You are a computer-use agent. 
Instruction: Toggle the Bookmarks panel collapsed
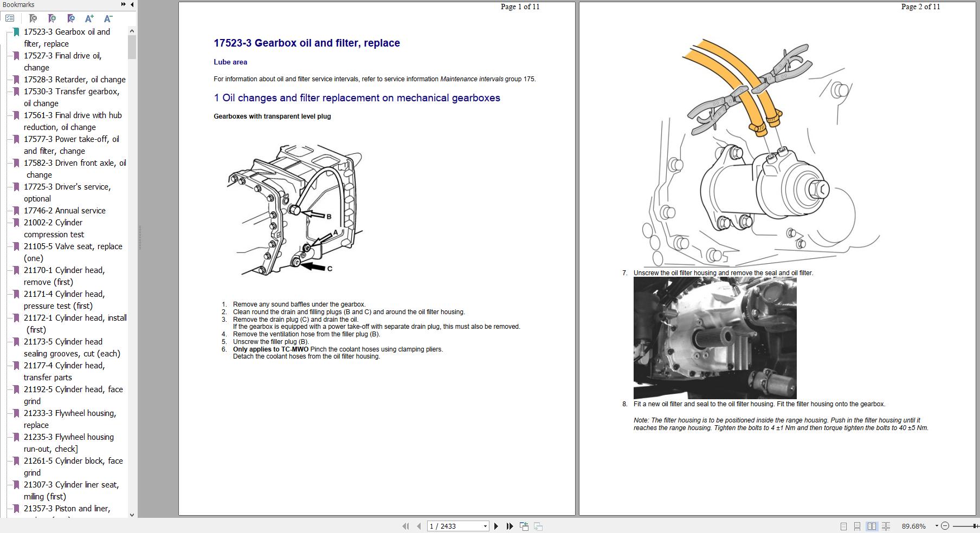click(x=131, y=4)
